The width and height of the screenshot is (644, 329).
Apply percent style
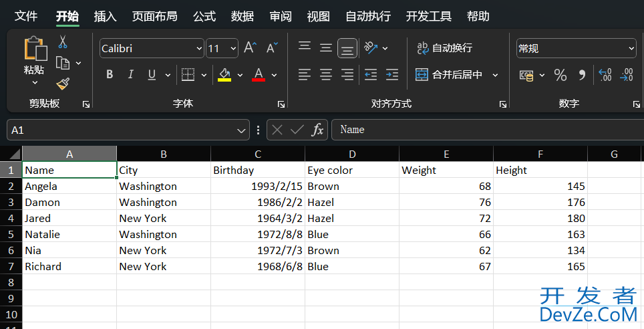560,75
